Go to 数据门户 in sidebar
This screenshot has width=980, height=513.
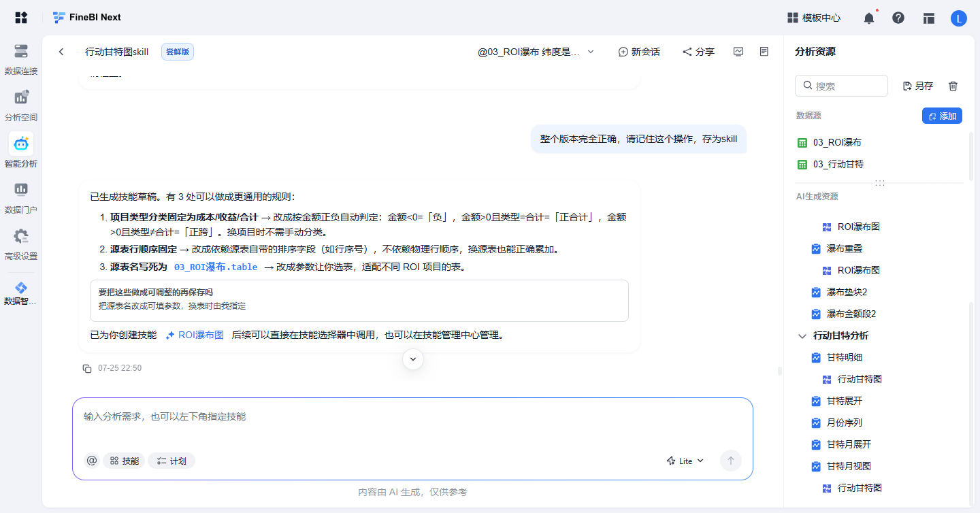coord(21,198)
